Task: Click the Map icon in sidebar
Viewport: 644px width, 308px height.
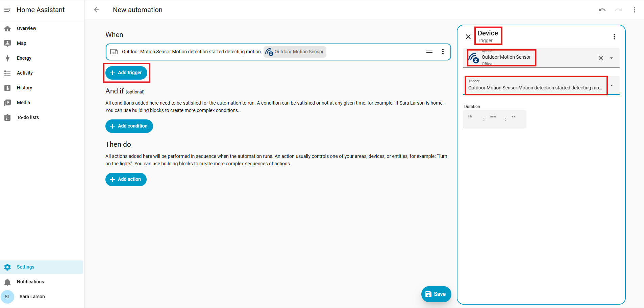Action: (x=7, y=43)
